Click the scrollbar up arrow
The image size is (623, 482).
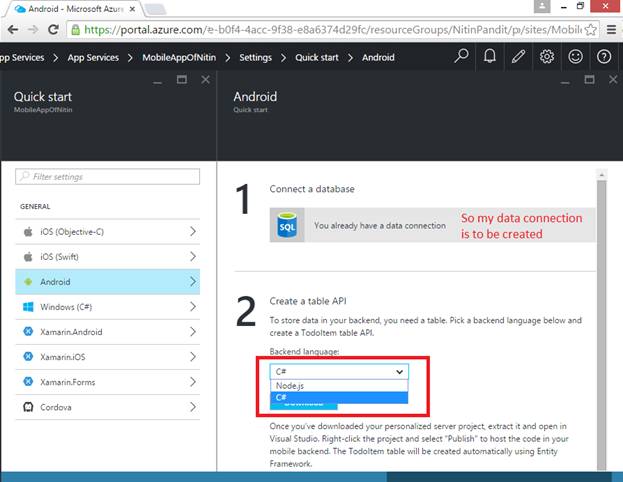602,174
